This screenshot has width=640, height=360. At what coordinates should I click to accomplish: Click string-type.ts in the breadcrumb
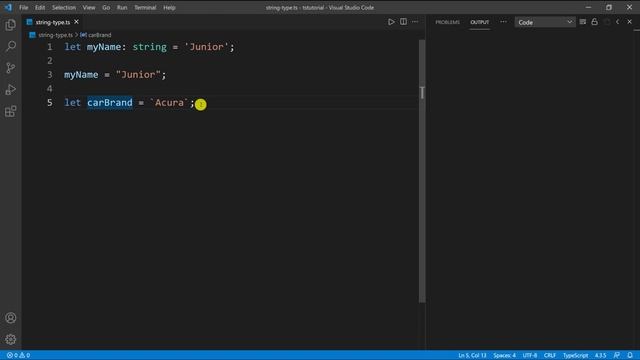point(55,35)
